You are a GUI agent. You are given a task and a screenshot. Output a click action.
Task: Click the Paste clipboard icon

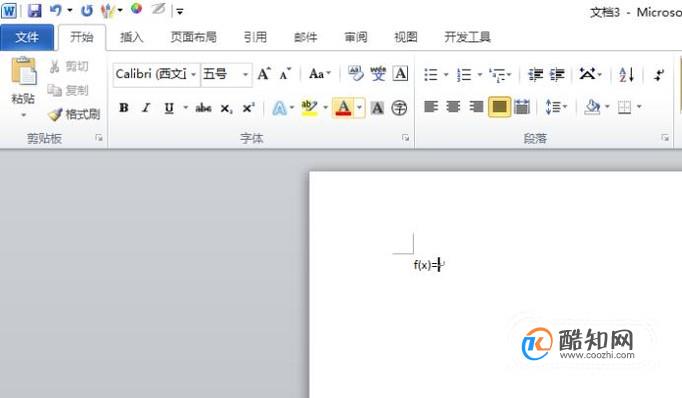[23, 72]
